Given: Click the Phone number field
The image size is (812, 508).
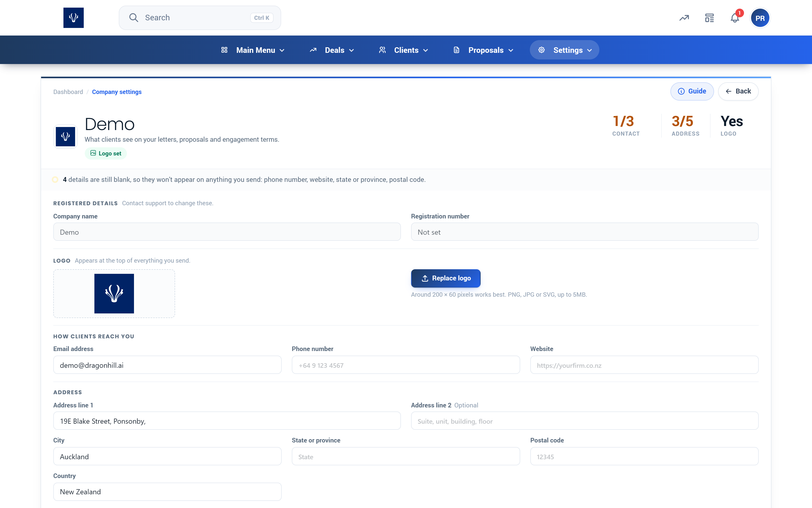Looking at the screenshot, I should (x=406, y=365).
